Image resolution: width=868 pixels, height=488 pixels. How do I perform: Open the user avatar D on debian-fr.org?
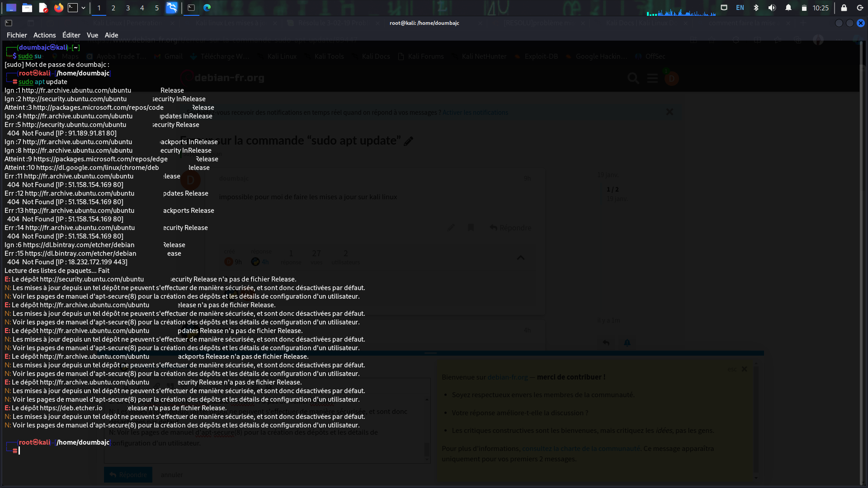point(672,79)
